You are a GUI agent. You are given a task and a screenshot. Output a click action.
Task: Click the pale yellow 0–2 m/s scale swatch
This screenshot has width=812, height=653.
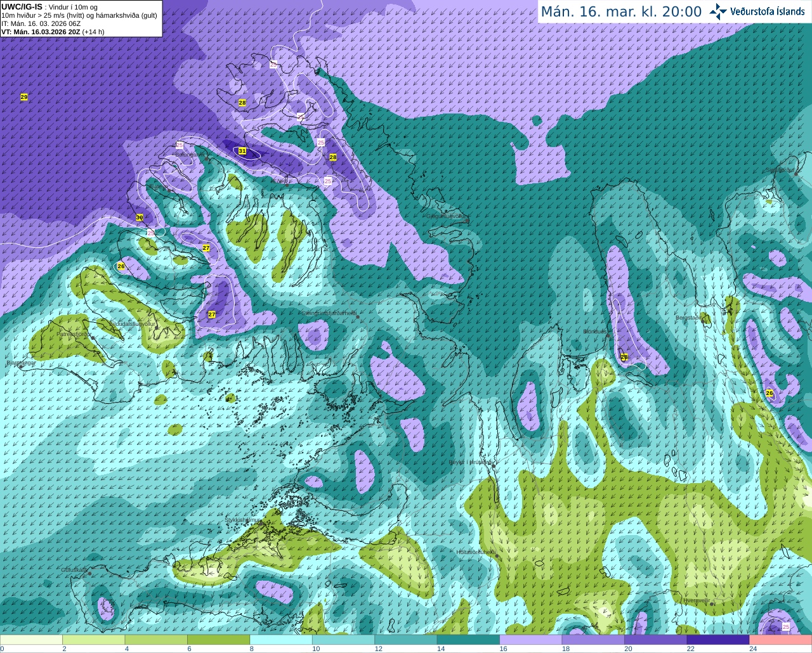pos(32,640)
